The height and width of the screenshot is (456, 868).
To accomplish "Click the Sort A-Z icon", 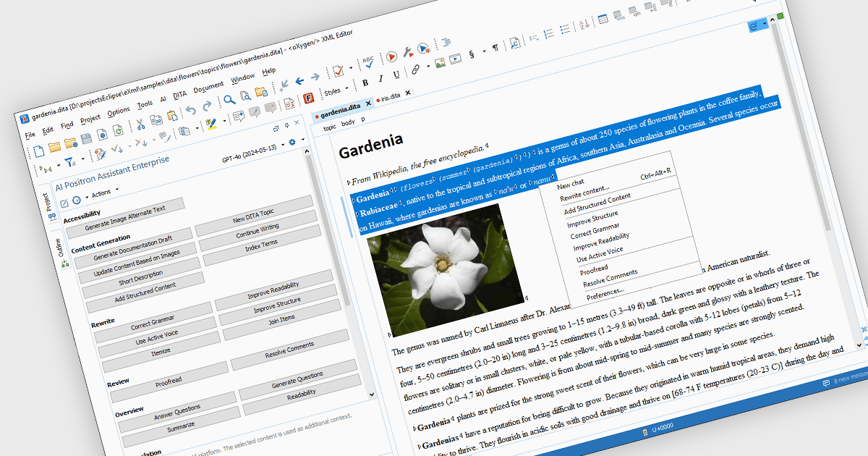I will point(584,24).
